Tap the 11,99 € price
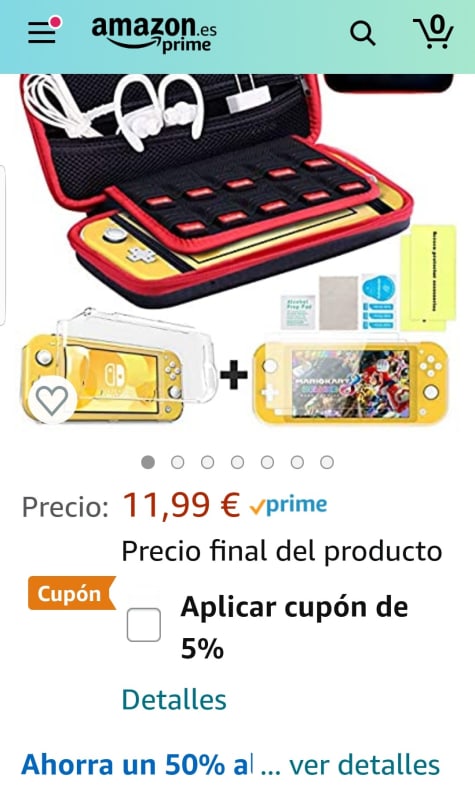Screen dimensions: 475x800 [x=181, y=506]
